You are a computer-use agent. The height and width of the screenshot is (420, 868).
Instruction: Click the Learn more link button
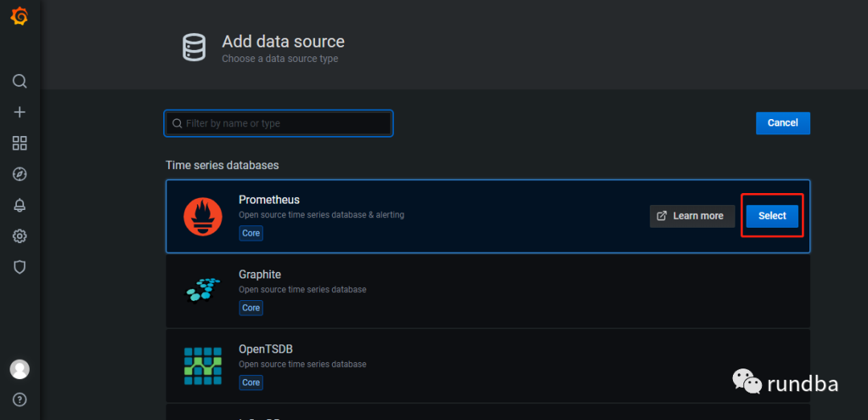(692, 216)
